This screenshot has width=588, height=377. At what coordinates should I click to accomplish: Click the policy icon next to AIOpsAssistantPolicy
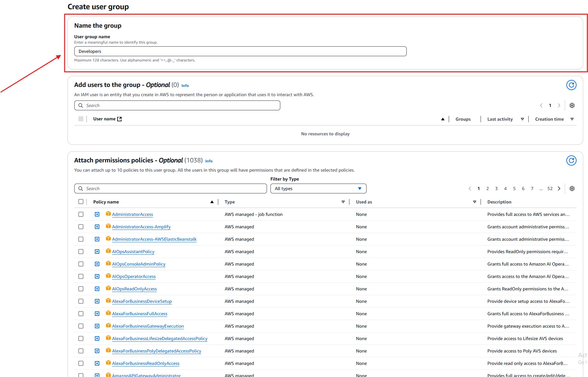pos(108,251)
